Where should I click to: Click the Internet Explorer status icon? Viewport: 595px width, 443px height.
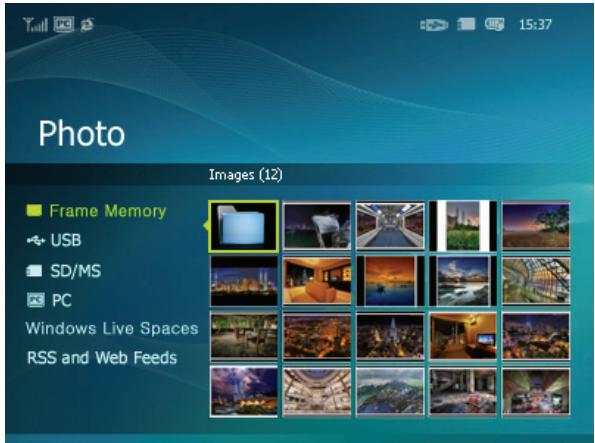click(87, 25)
